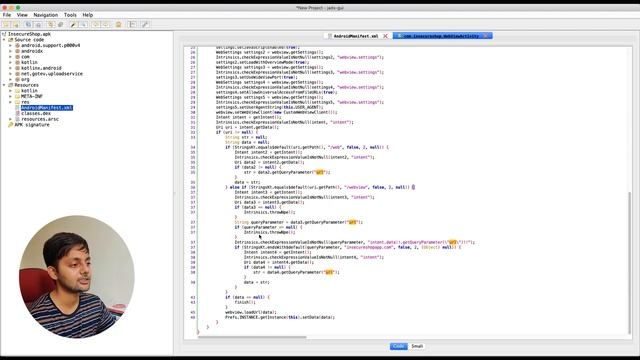Click the Resources folder icon

pos(11,85)
